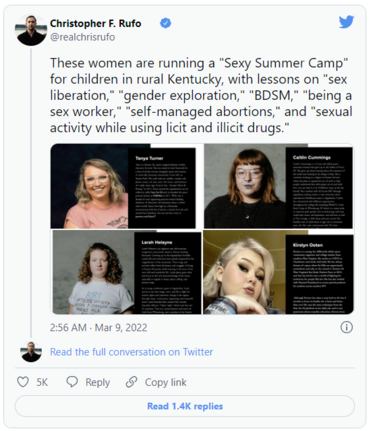Like the tweet with heart icon

[x=23, y=382]
